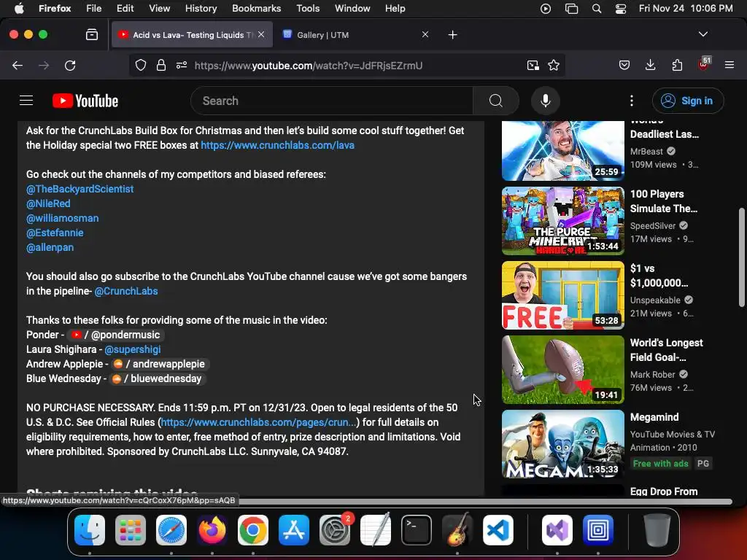Switch to Acid vs Lava tab

click(x=192, y=35)
